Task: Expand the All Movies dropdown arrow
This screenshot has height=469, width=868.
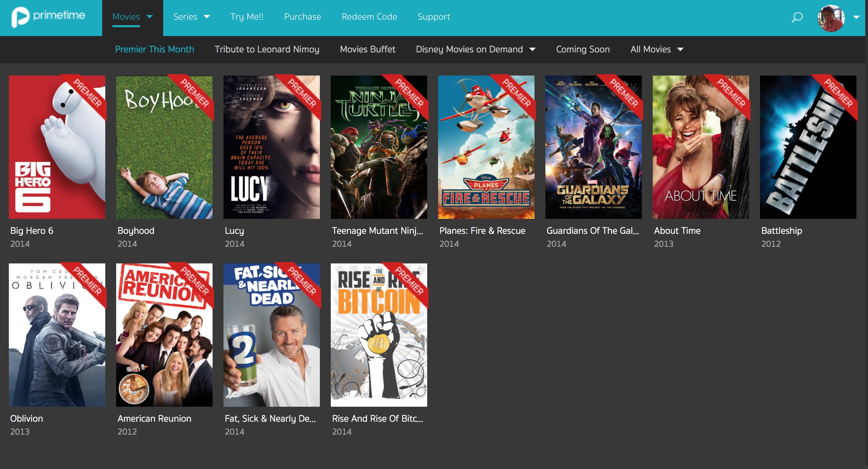Action: click(x=680, y=50)
